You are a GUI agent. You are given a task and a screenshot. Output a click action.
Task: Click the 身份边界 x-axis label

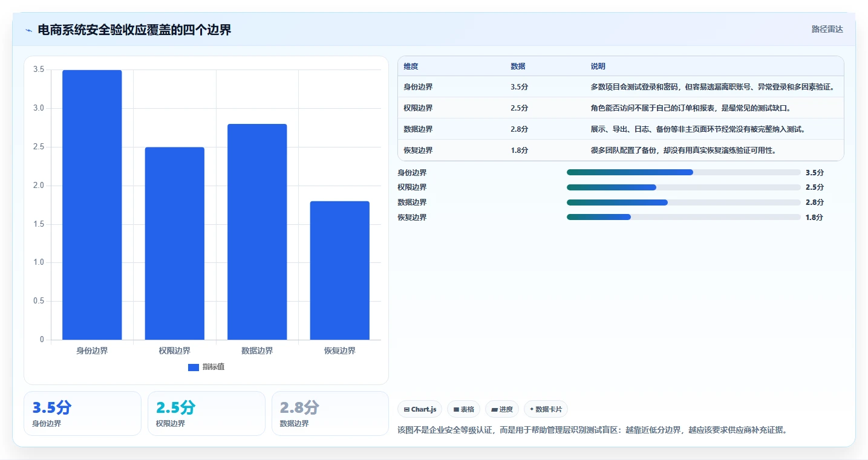92,351
